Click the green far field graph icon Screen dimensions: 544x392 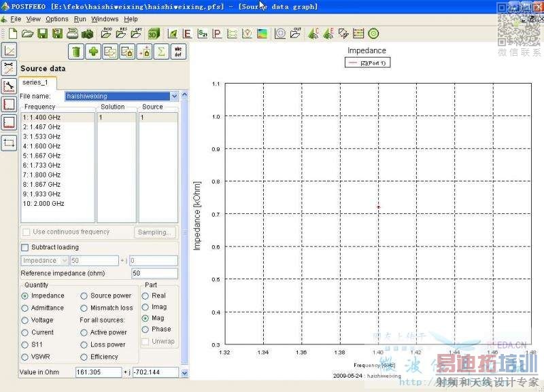pos(173,33)
